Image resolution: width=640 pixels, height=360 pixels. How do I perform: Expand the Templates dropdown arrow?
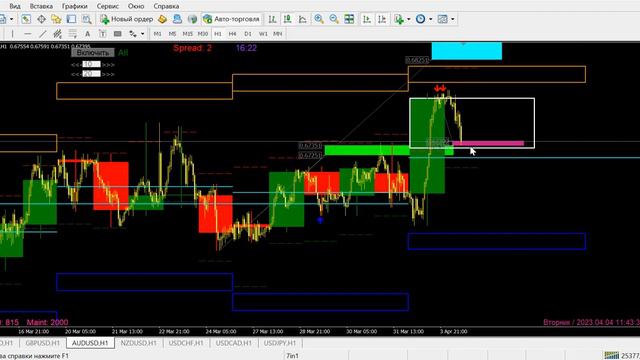[x=453, y=19]
